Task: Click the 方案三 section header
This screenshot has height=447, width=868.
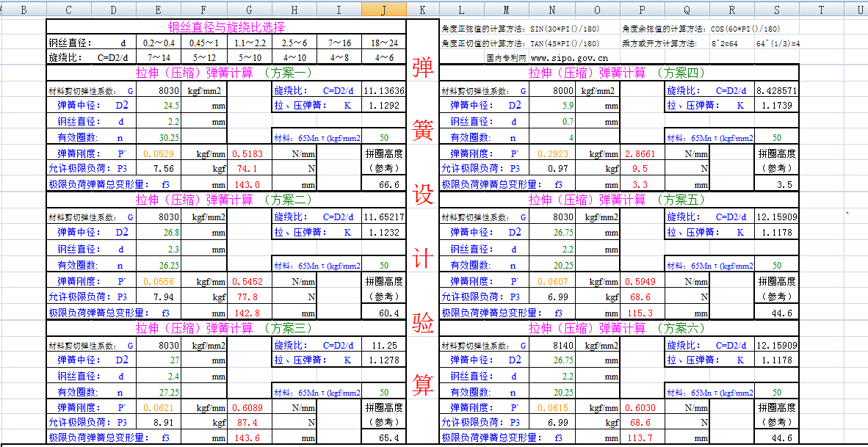Action: (226, 328)
